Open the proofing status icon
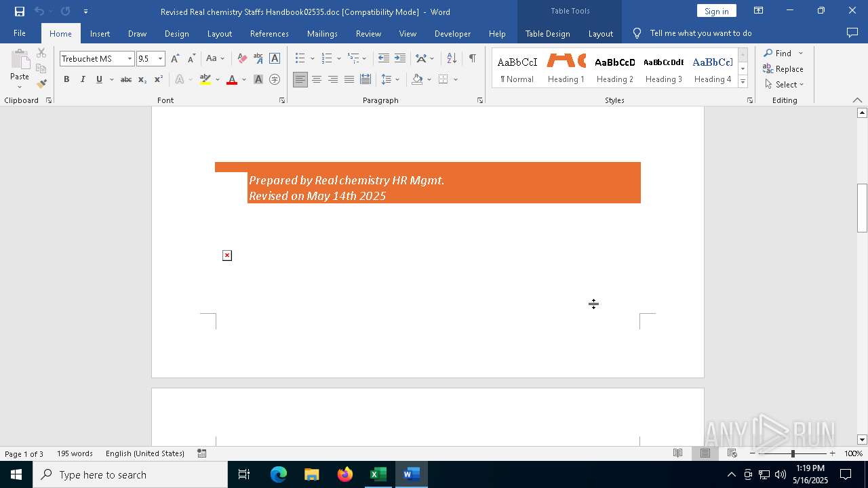868x488 pixels. click(x=202, y=453)
